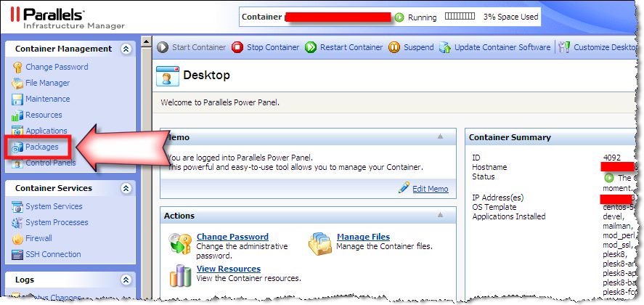
Task: Click the disk space usage bar in header
Action: tap(460, 17)
